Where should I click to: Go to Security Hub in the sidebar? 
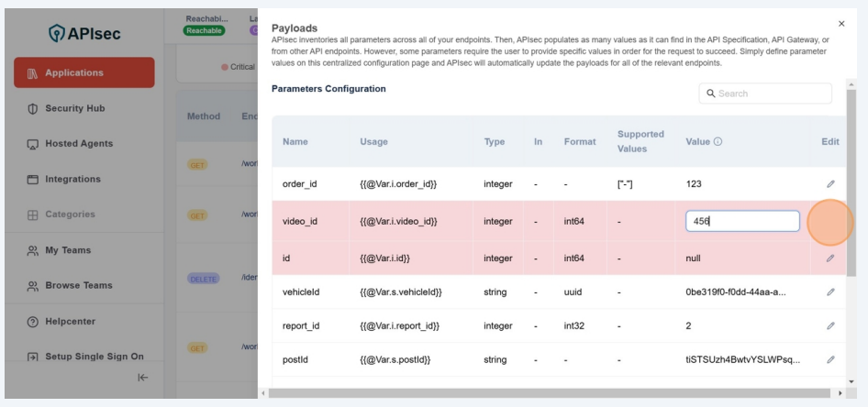[x=74, y=108]
